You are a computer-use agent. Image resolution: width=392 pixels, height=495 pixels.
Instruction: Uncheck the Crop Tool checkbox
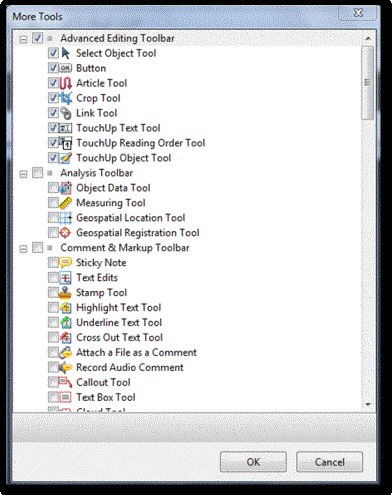53,98
